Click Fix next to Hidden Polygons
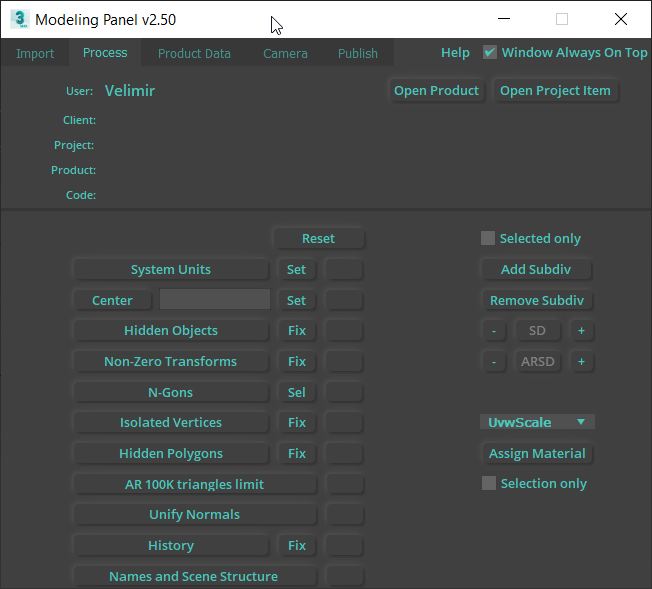This screenshot has height=589, width=652. [296, 453]
